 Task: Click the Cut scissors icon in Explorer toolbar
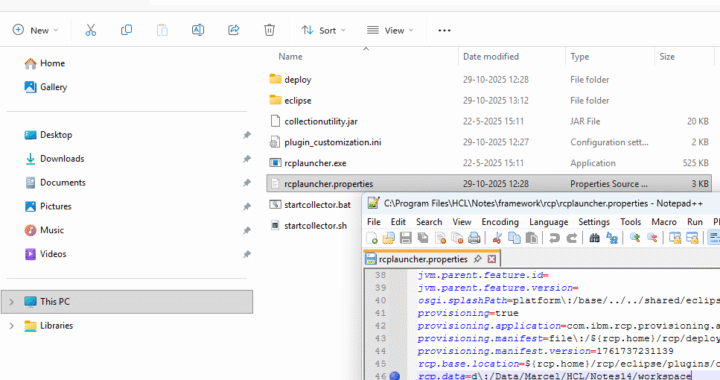pyautogui.click(x=90, y=30)
